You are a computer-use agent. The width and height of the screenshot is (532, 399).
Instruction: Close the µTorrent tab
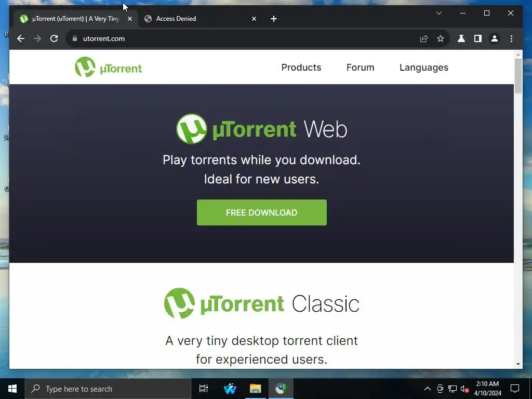pos(129,19)
